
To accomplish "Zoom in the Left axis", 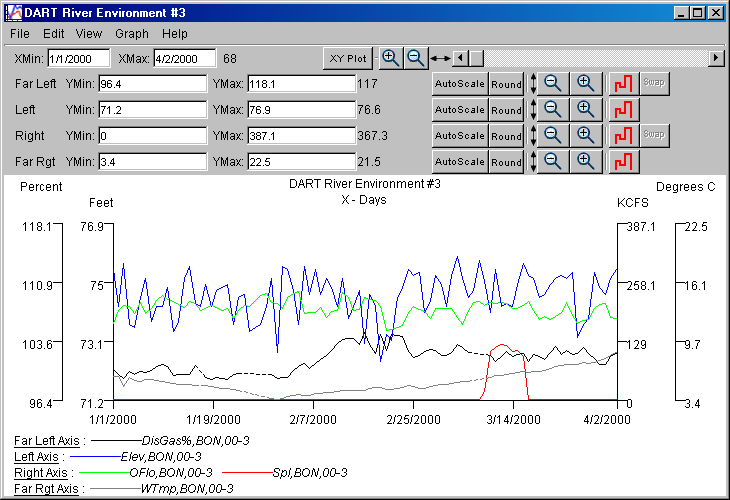I will (586, 110).
